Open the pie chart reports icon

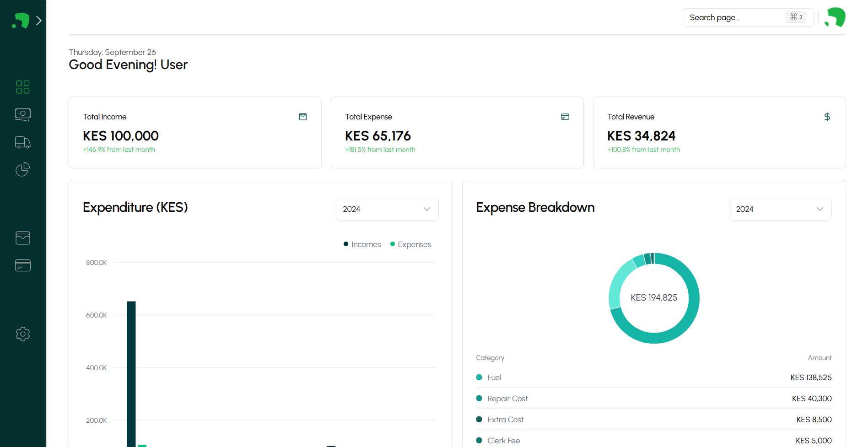coord(23,170)
